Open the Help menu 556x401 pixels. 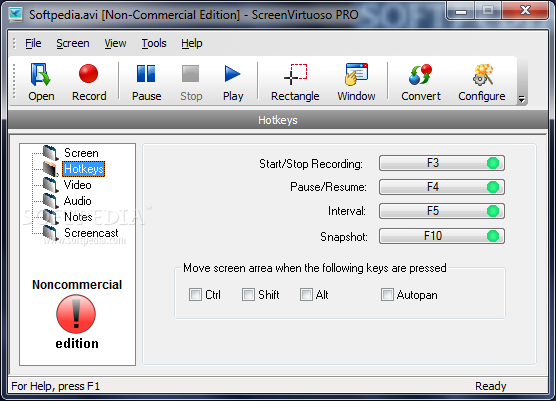click(x=192, y=43)
